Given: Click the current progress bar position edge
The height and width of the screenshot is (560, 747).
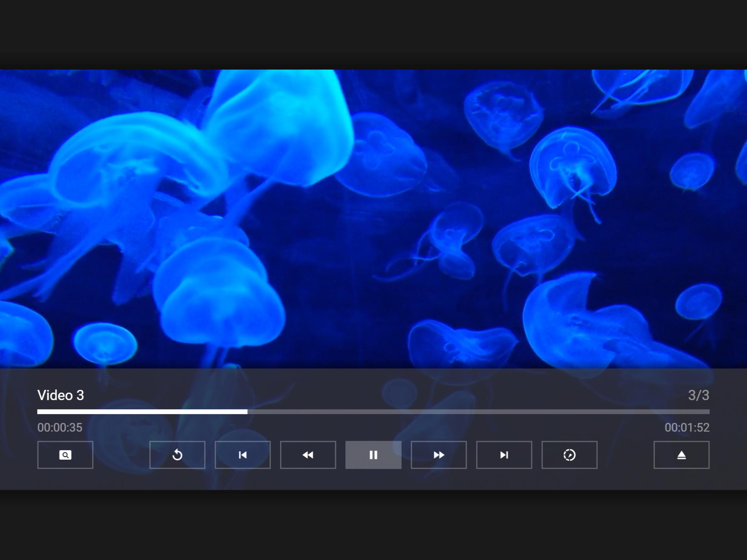Looking at the screenshot, I should [247, 412].
